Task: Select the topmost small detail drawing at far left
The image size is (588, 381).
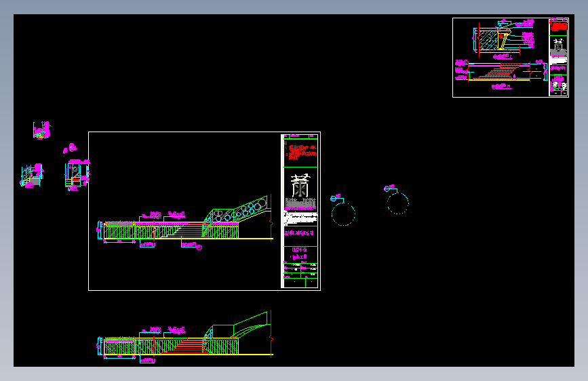Action: pos(41,130)
